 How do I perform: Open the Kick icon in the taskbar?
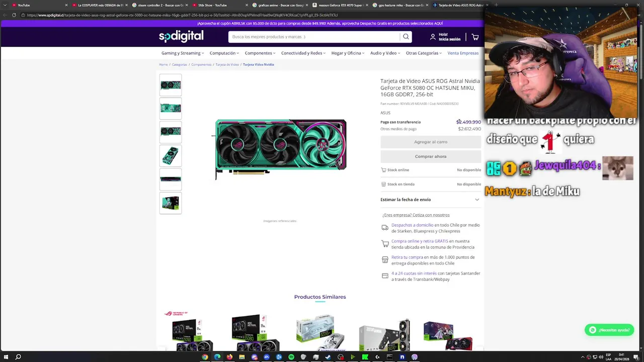365,357
